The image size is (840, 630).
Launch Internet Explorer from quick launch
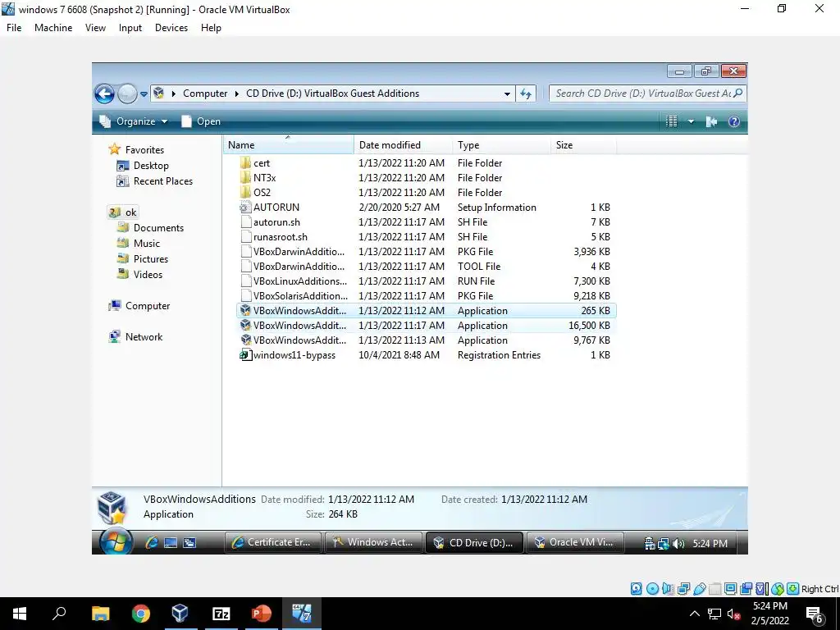tap(152, 543)
